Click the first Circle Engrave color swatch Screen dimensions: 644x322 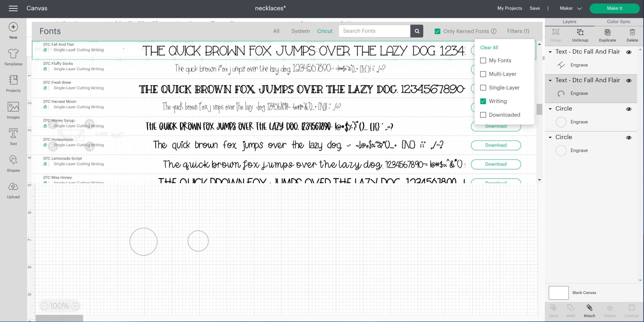[561, 122]
